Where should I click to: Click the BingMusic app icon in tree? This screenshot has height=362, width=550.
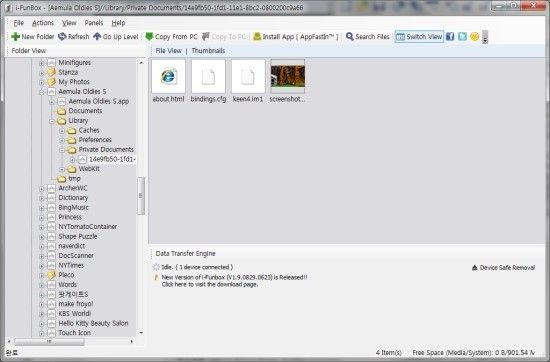[x=52, y=208]
